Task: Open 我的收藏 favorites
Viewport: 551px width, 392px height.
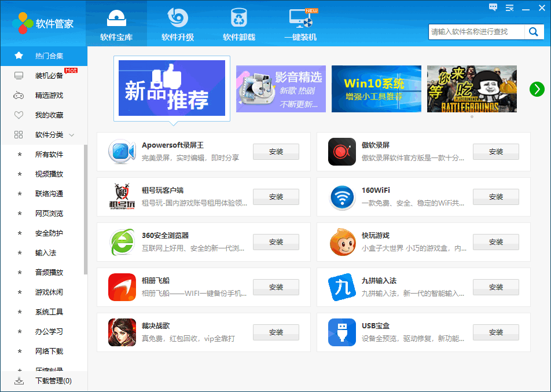Action: [x=44, y=115]
